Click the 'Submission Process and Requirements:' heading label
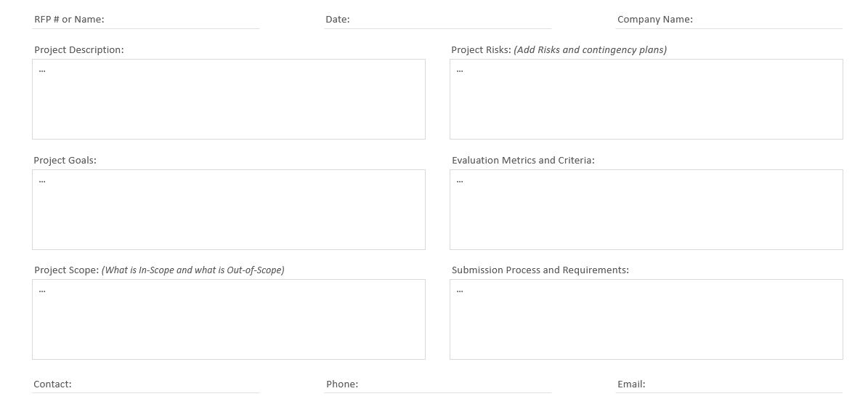Image resolution: width=868 pixels, height=399 pixels. [540, 270]
